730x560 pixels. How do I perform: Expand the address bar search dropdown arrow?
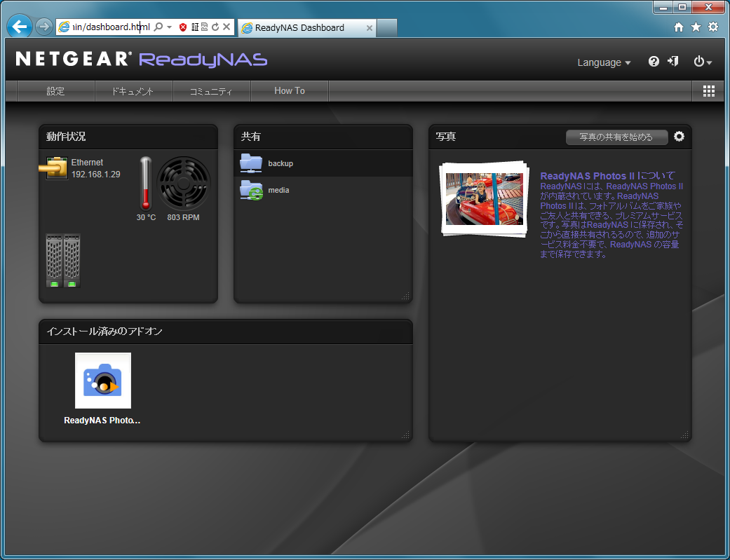click(169, 27)
